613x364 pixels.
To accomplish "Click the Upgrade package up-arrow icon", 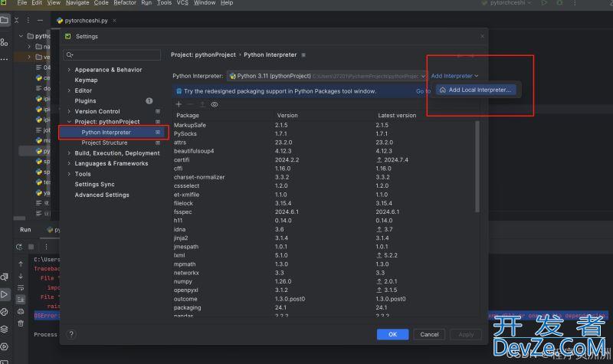I will point(202,104).
